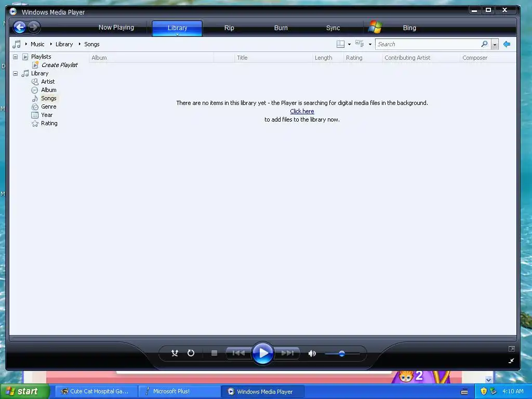The width and height of the screenshot is (532, 399).
Task: Click the Rating star icon
Action: pyautogui.click(x=35, y=124)
